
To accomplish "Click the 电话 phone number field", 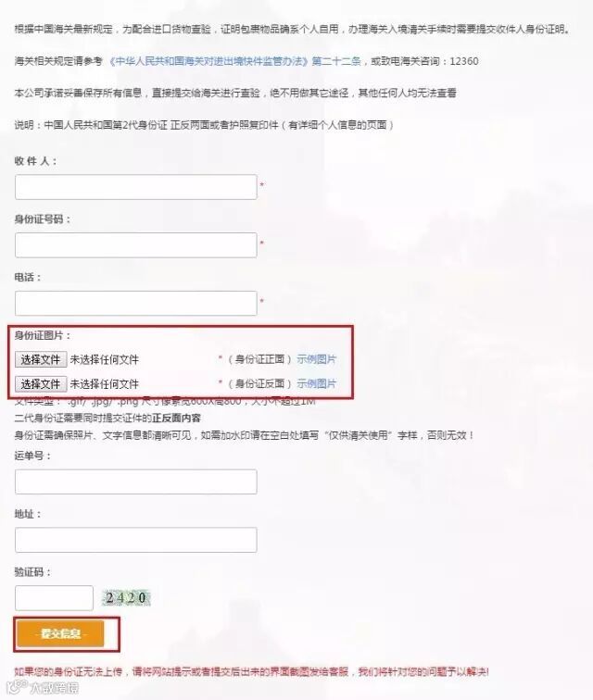I will (x=136, y=303).
